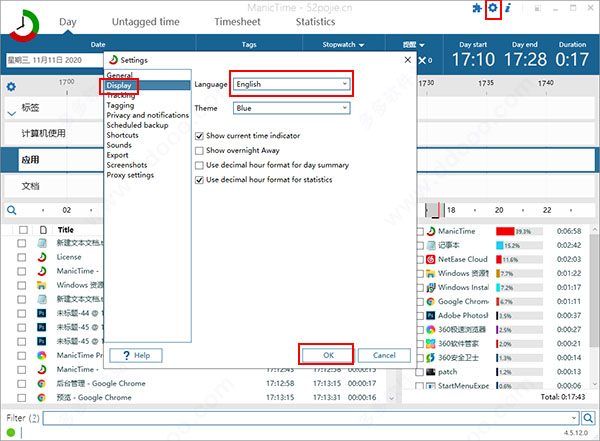Open timeline settings gear icon
This screenshot has width=600, height=441.
point(11,87)
